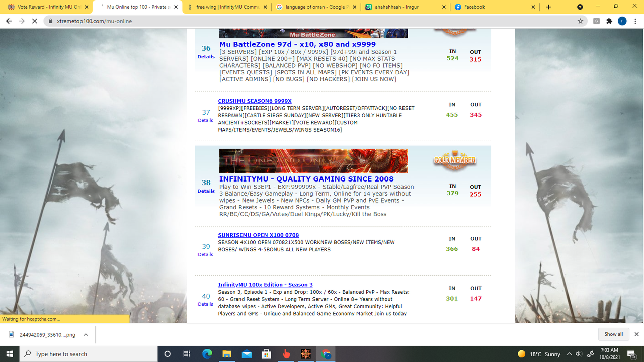Open the red hand pointer app on taskbar
Viewport: 644px width, 362px height.
point(286,354)
